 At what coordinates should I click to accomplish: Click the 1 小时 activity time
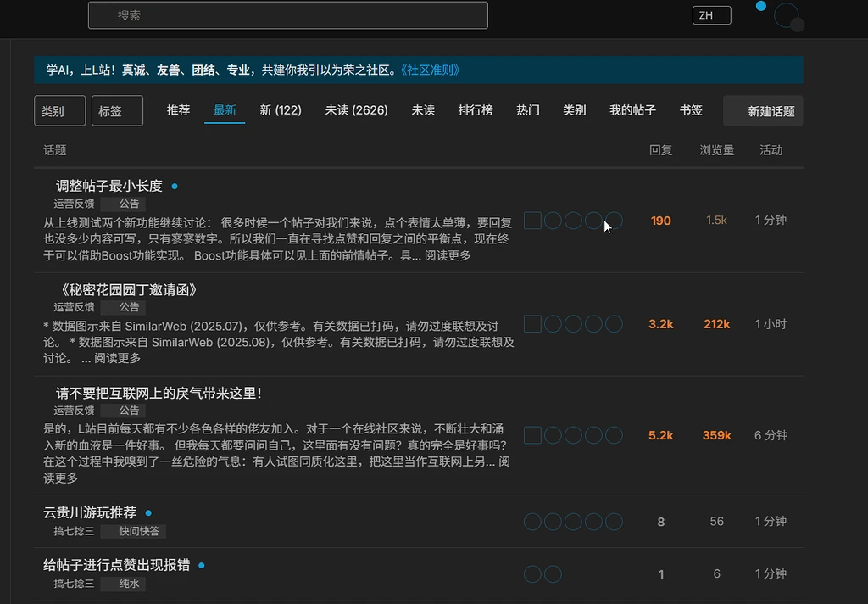pyautogui.click(x=771, y=324)
